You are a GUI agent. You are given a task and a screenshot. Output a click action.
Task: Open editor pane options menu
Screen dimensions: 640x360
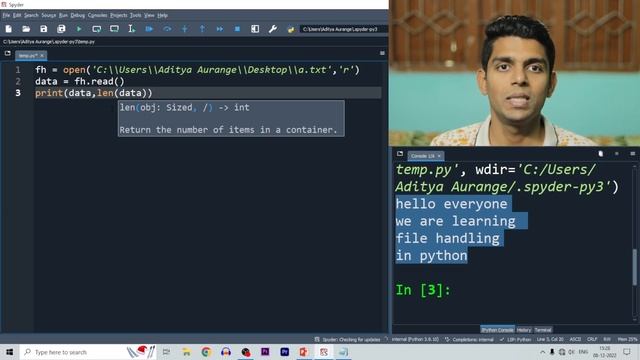382,53
